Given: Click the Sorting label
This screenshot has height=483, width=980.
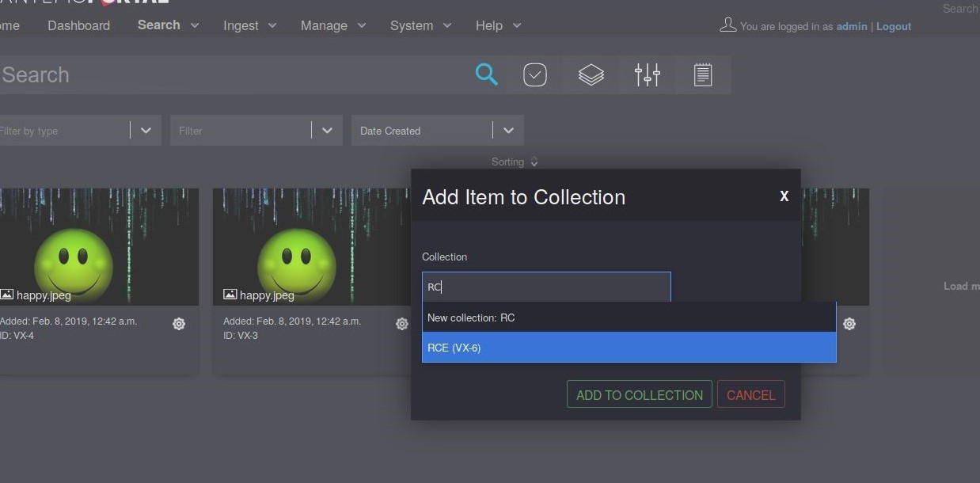Looking at the screenshot, I should point(507,162).
